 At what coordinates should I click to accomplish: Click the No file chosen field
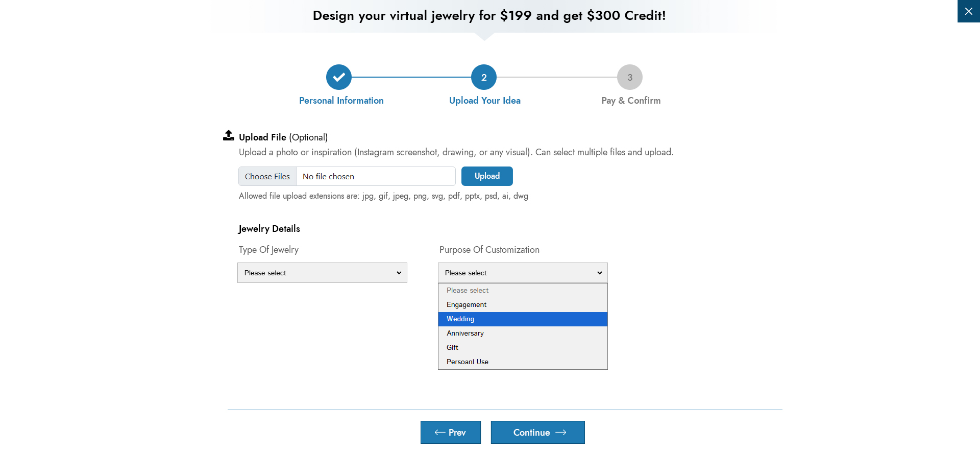(376, 176)
